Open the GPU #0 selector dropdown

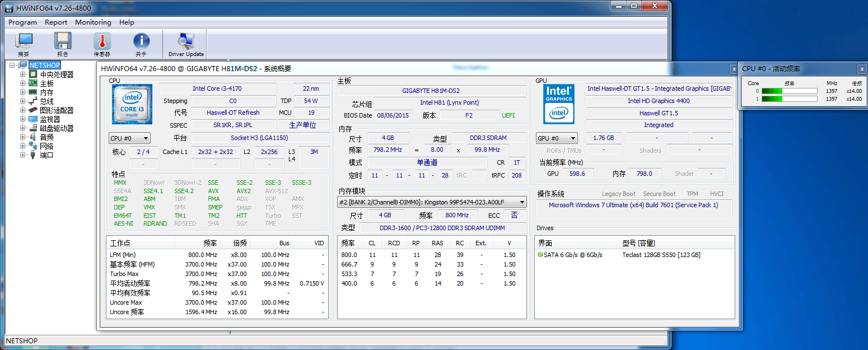pos(557,138)
